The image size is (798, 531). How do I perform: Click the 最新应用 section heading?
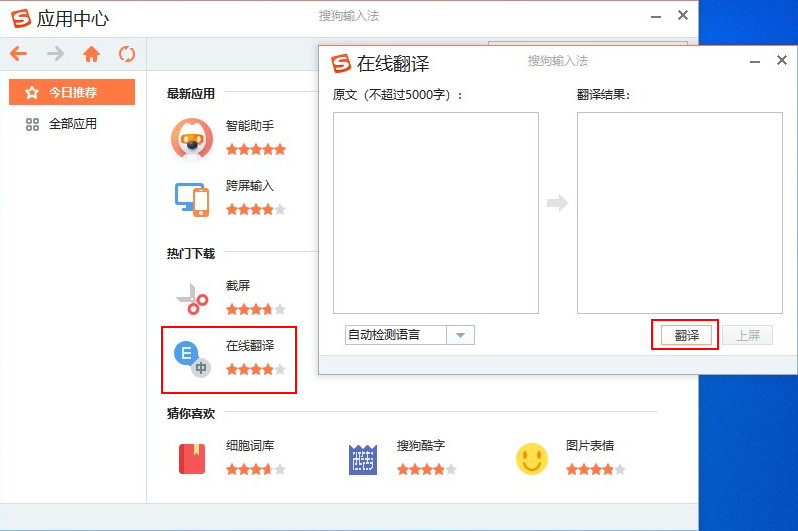191,94
